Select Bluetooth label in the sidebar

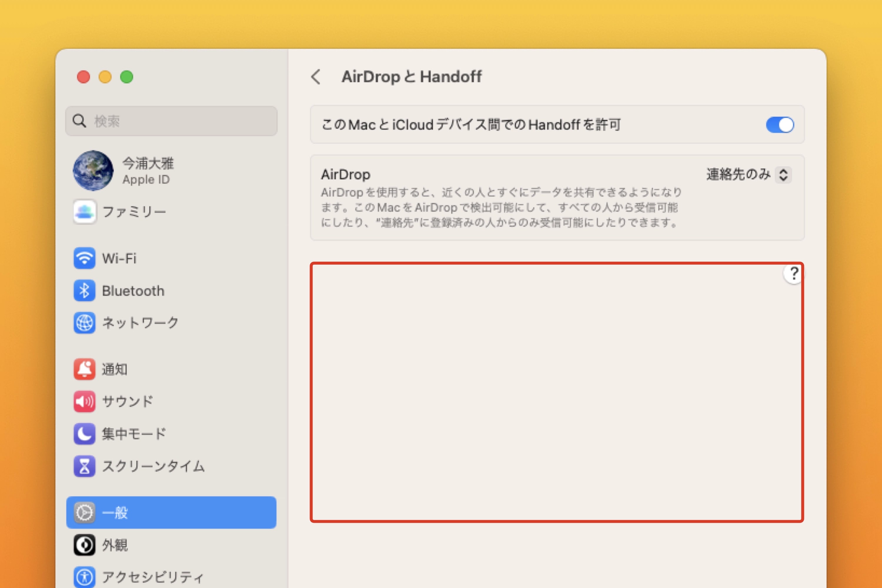click(x=133, y=291)
